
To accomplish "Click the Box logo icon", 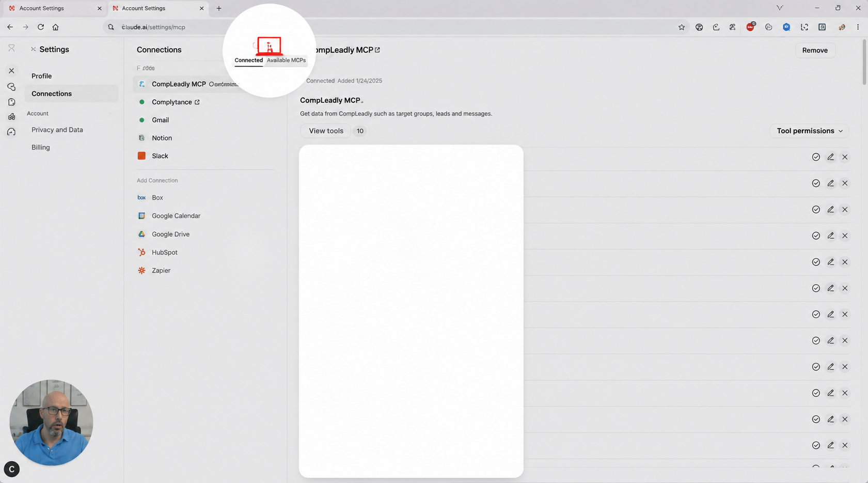I will [141, 198].
